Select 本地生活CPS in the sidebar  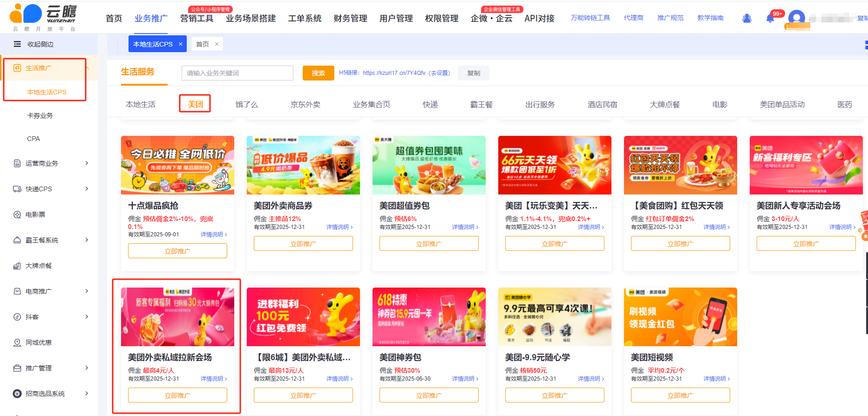(47, 92)
